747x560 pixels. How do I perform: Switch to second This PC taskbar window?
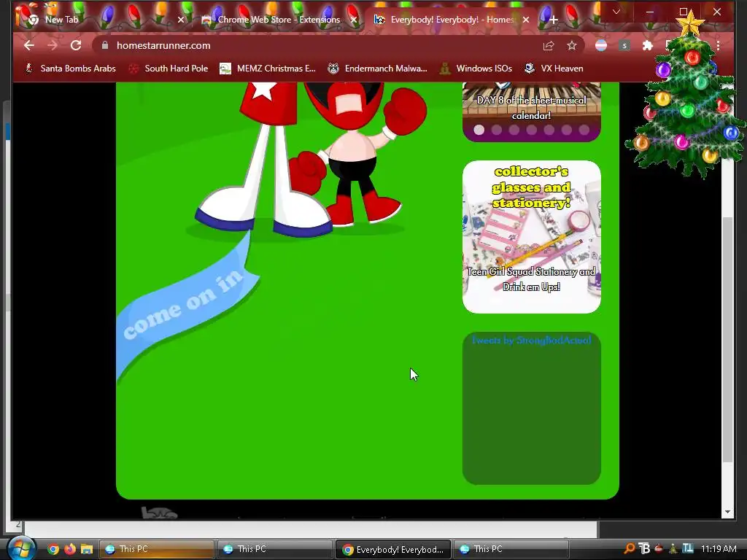click(274, 549)
